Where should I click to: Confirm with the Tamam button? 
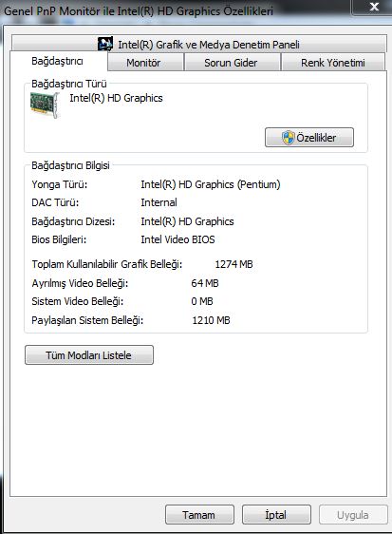click(x=199, y=515)
